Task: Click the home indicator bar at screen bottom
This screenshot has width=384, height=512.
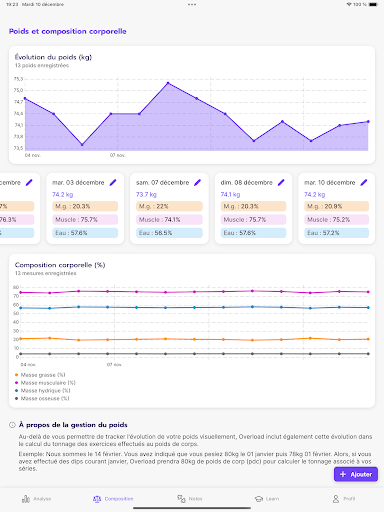Action: pyautogui.click(x=192, y=508)
